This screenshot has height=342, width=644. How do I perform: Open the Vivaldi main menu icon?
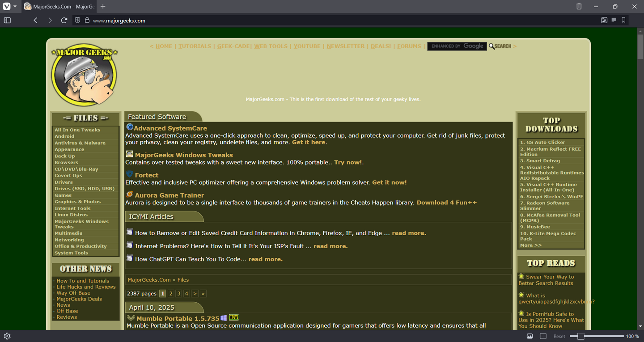[7, 6]
